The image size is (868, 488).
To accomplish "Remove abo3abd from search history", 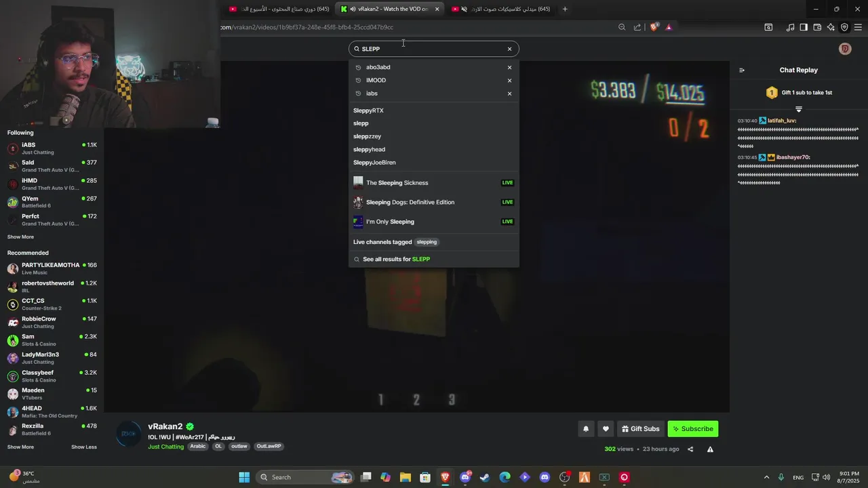I will tap(509, 67).
